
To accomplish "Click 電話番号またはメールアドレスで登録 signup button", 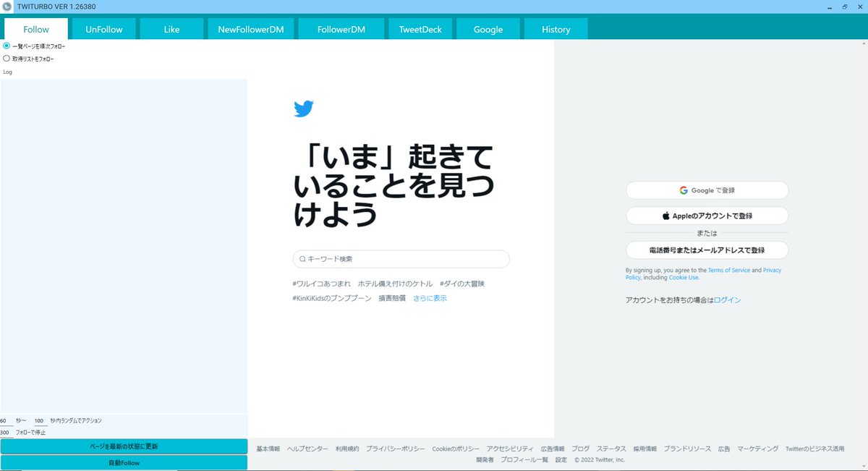I will tap(707, 250).
